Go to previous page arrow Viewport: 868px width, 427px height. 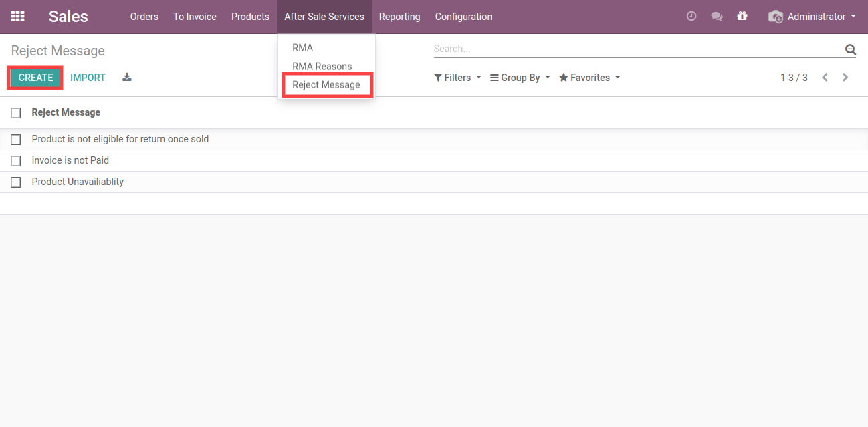click(825, 78)
